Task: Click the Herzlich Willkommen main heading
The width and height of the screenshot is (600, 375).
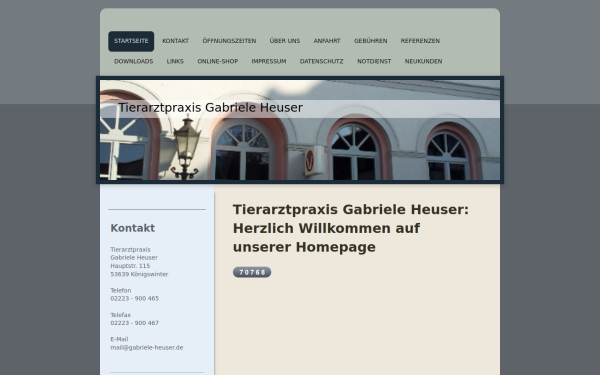Action: click(x=351, y=228)
